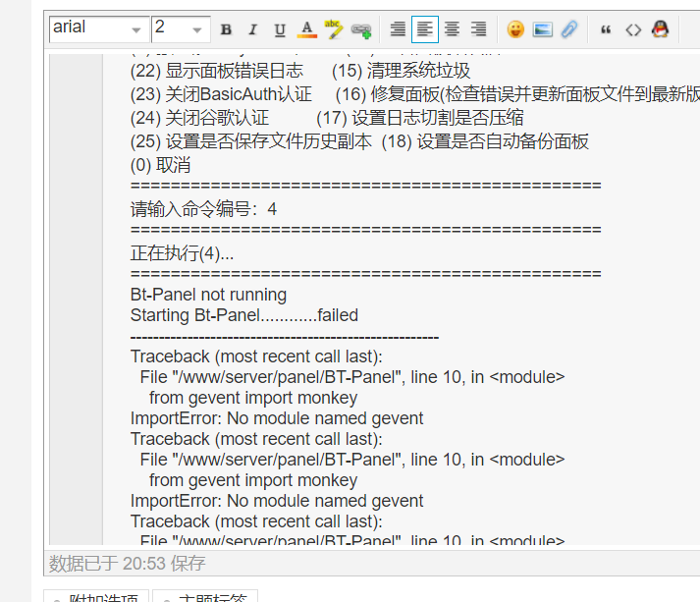Click the option '(24) 关闭谷歌认证'

click(x=199, y=118)
